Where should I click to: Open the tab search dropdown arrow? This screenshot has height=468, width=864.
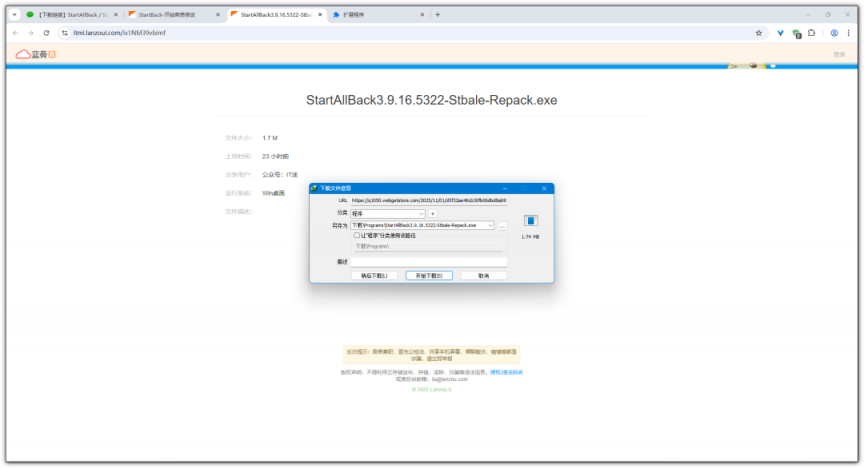pyautogui.click(x=15, y=15)
